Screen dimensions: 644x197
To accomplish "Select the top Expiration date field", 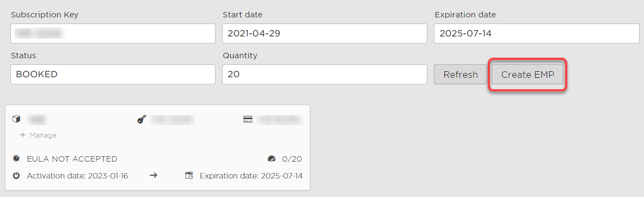I will [536, 33].
